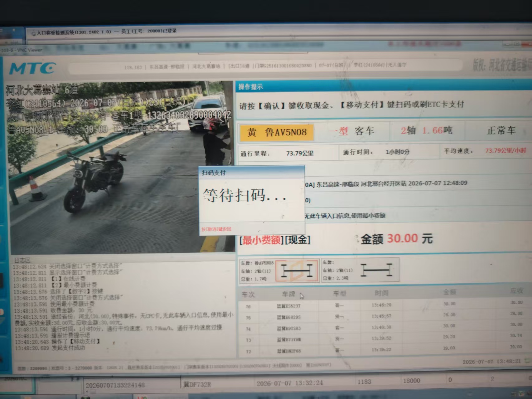This screenshot has width=532, height=399.
Task: Click time cell 13:46:20 in the table
Action: [x=381, y=305]
